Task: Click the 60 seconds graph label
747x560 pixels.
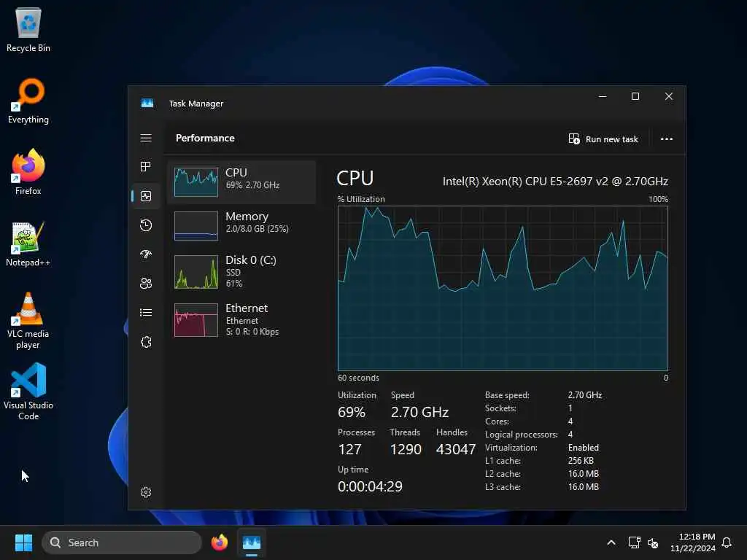Action: pos(358,378)
